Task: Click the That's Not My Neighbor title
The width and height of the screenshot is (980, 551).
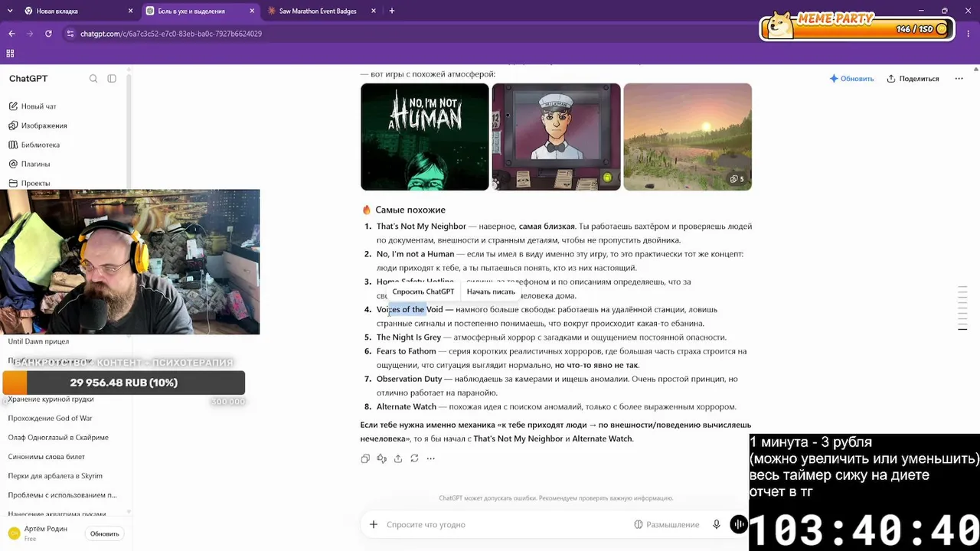Action: [421, 227]
